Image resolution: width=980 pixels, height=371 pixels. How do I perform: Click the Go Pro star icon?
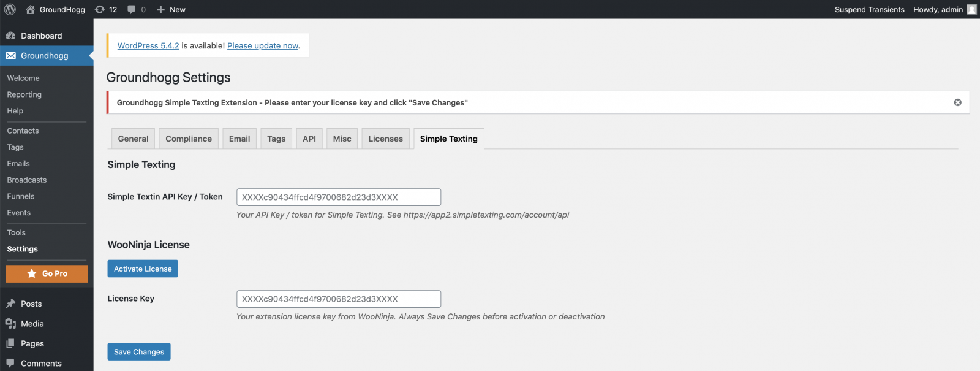tap(32, 273)
